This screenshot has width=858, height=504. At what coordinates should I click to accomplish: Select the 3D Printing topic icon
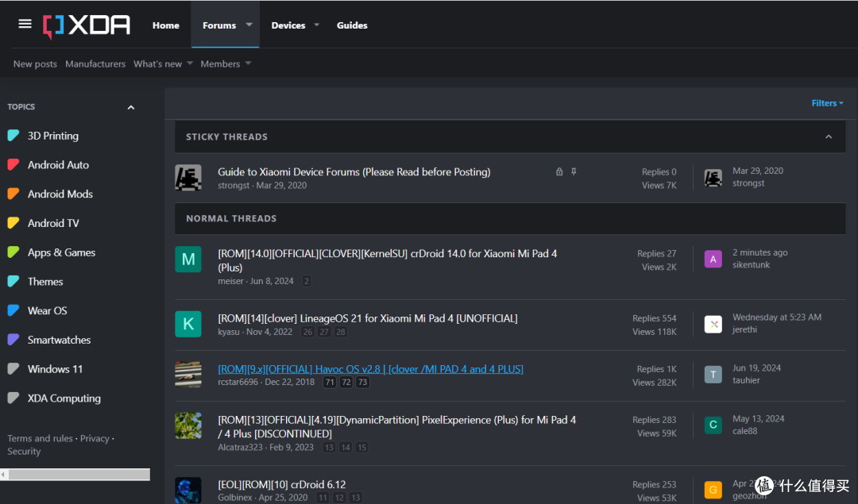click(x=14, y=136)
